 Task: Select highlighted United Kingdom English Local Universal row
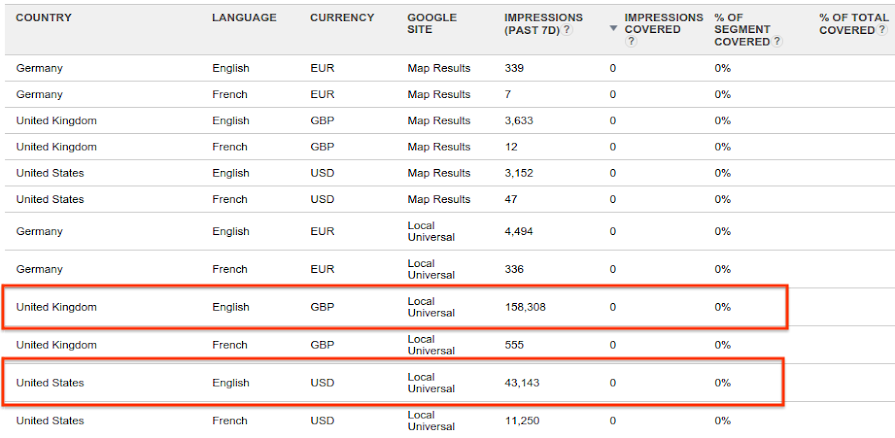pyautogui.click(x=394, y=307)
